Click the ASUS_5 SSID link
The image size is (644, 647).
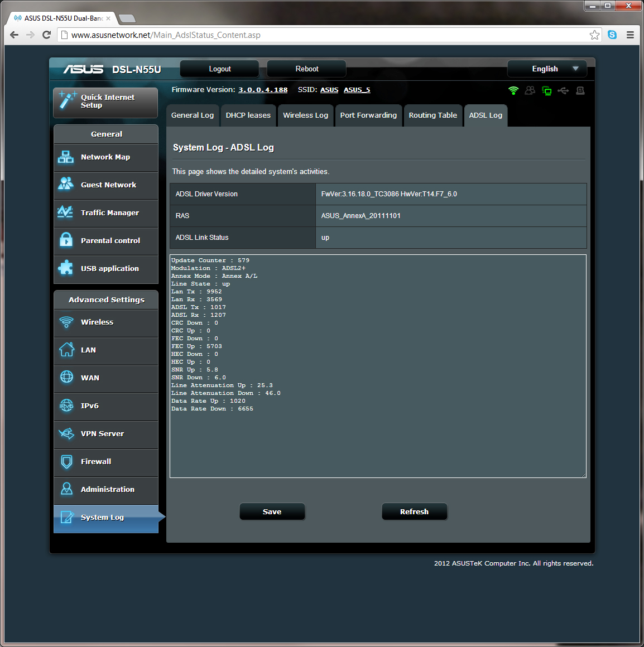point(357,90)
